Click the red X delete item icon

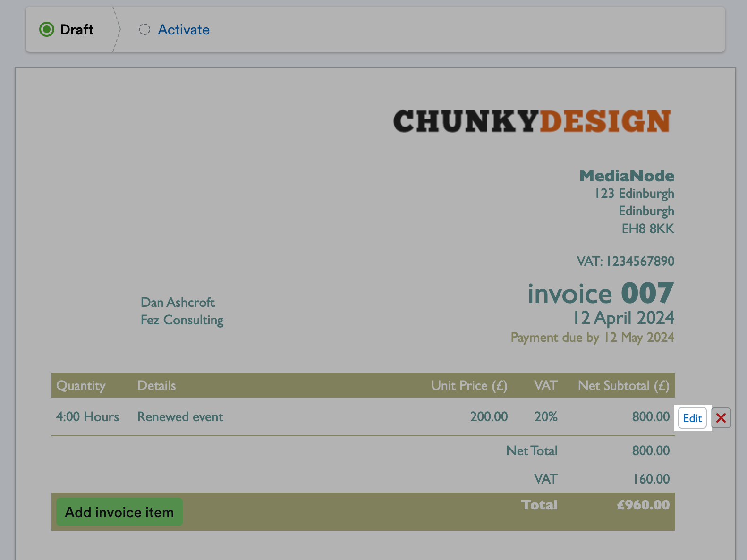(x=721, y=418)
